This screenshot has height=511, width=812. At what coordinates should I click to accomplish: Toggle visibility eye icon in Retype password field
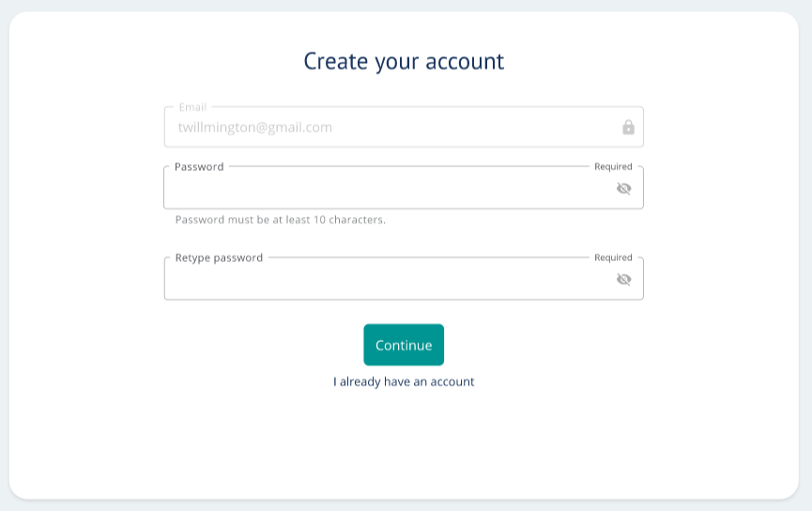point(624,280)
